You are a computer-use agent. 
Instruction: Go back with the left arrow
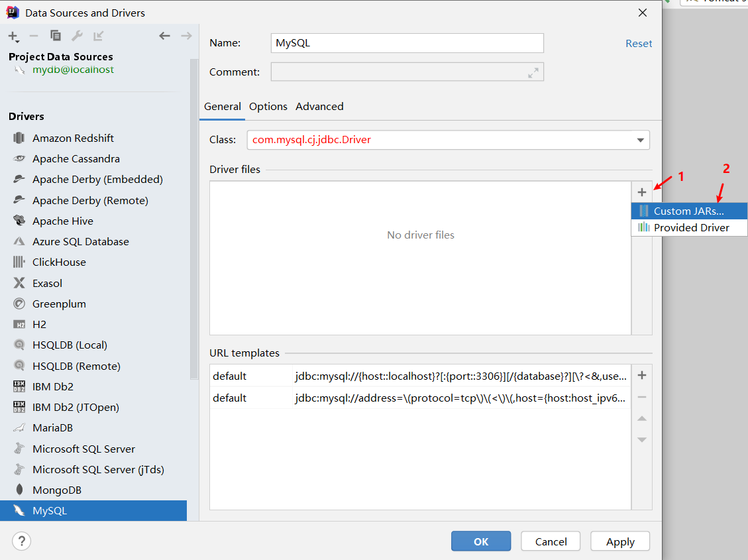(x=164, y=36)
